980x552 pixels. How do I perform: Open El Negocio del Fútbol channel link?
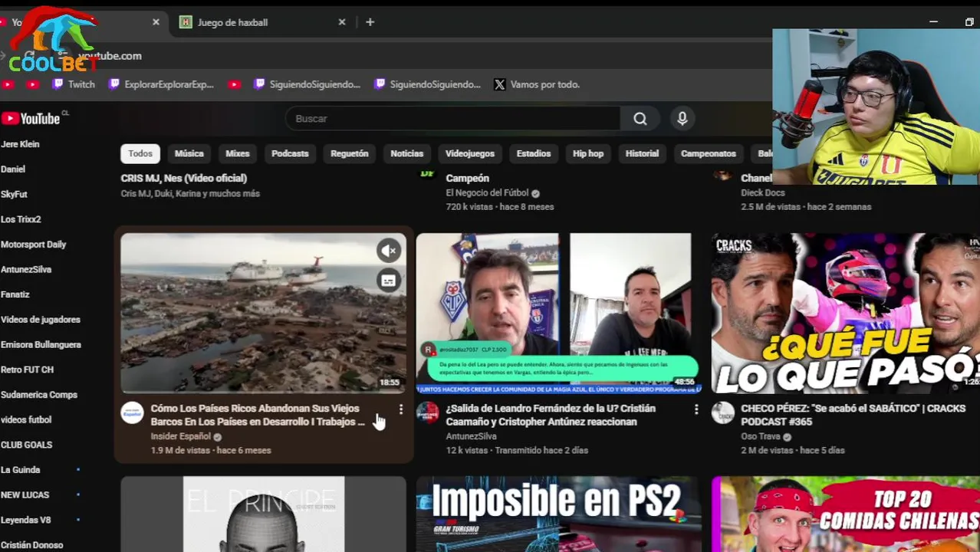pyautogui.click(x=488, y=193)
